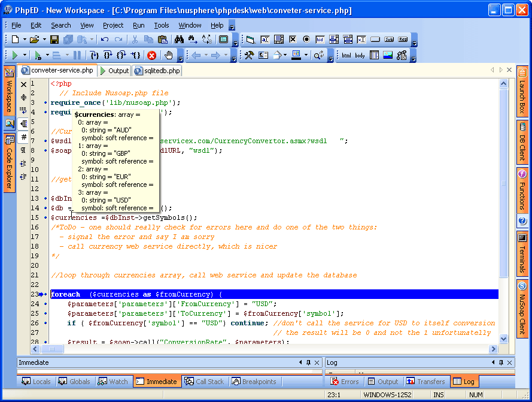Click the Undo arrow icon

pos(105,40)
